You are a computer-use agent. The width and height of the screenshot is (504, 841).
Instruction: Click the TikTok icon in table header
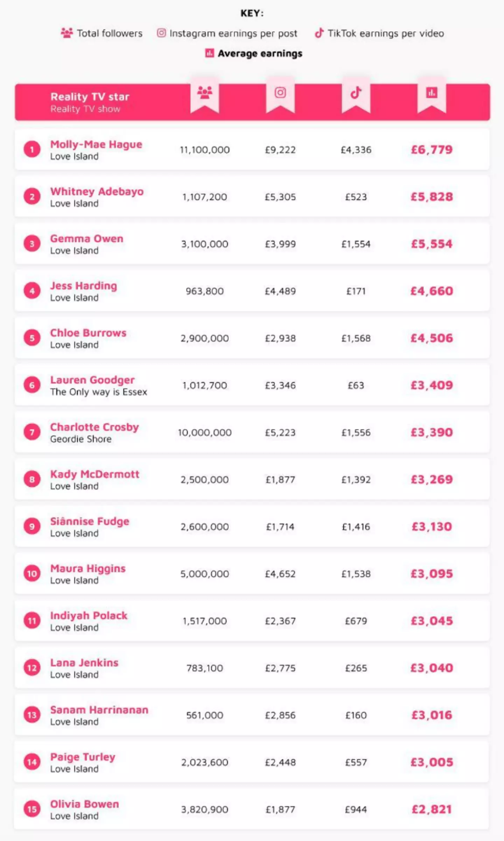point(356,93)
